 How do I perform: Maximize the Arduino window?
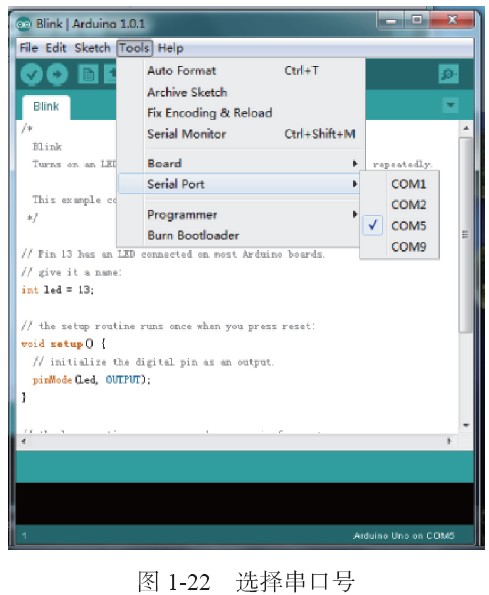coord(417,20)
